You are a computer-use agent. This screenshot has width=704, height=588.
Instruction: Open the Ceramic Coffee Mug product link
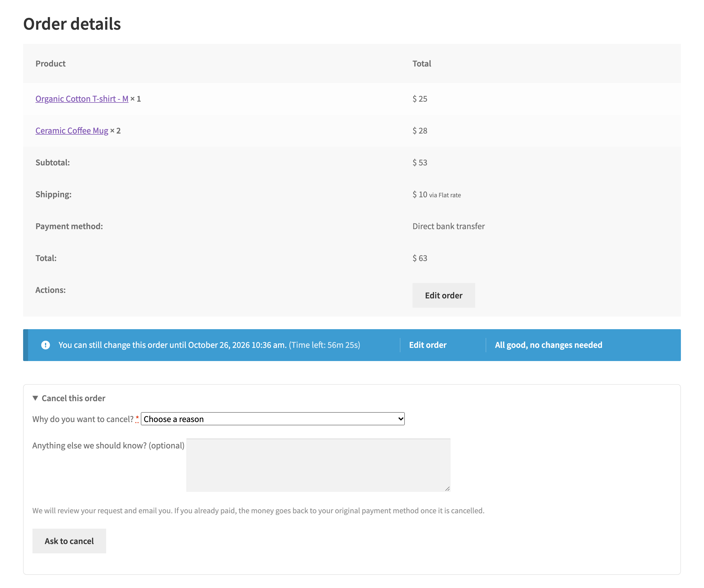click(x=72, y=131)
